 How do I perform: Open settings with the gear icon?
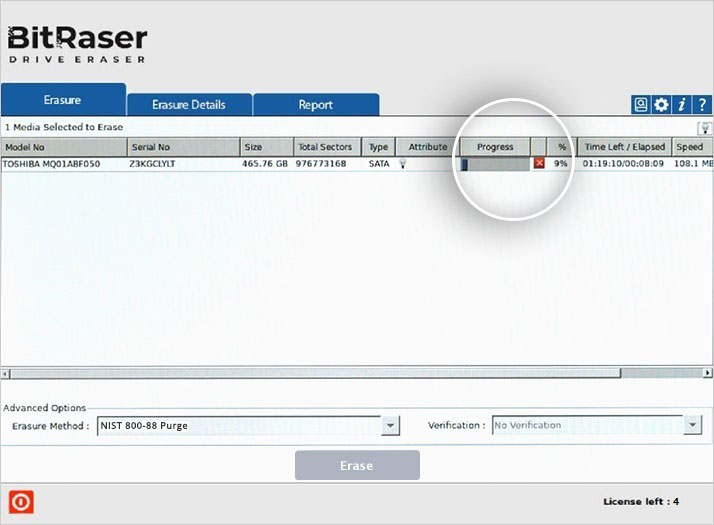click(x=661, y=105)
